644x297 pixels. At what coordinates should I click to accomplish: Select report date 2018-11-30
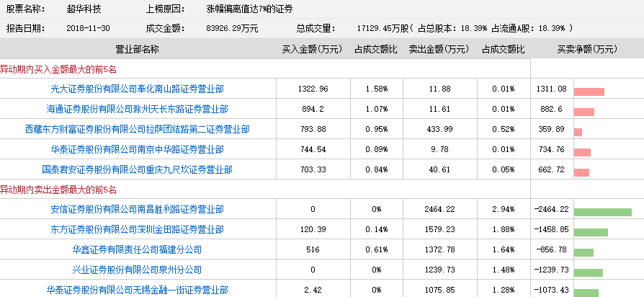[88, 29]
